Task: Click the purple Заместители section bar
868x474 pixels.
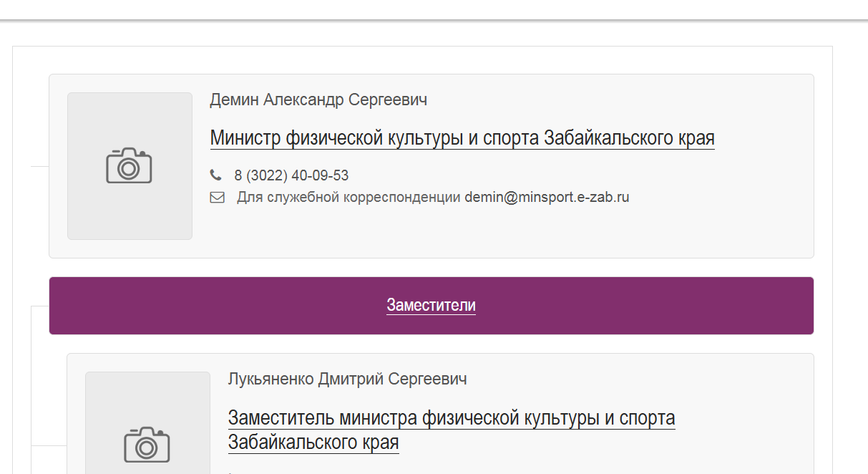Action: (431, 306)
